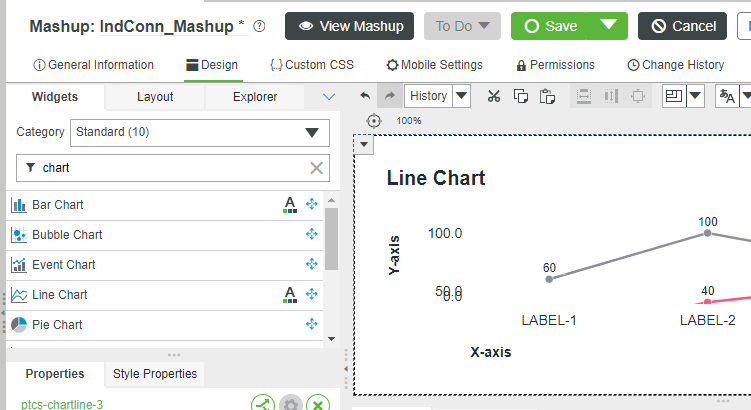Go to Mobile Settings tab
The image size is (751, 410).
[x=434, y=65]
